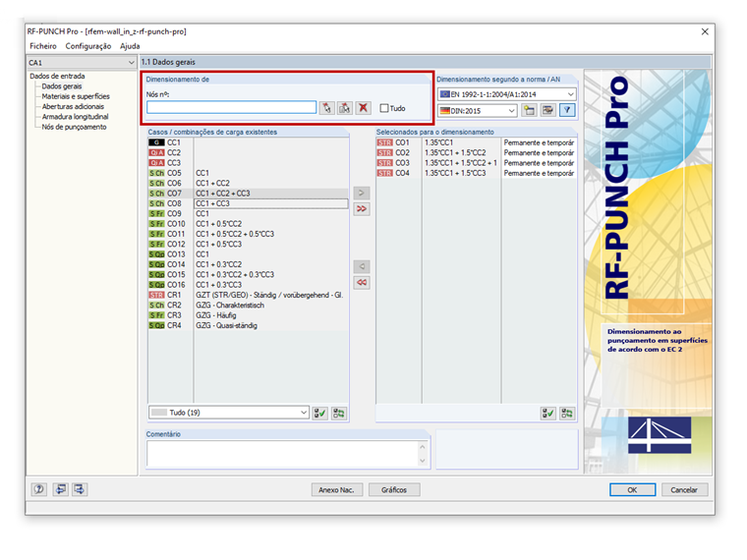This screenshot has width=747, height=560.
Task: Click the next table navigation icon
Action: tap(80, 489)
